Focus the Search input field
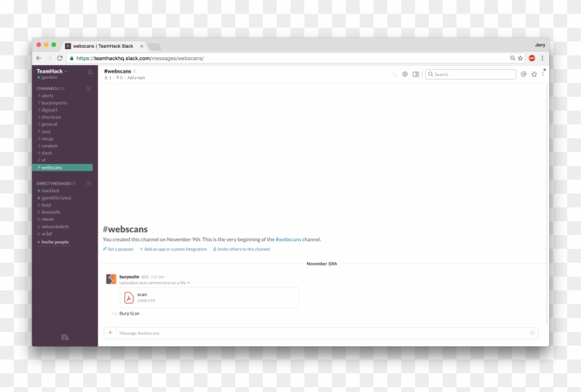Screen dimensions: 581x392 [470, 74]
